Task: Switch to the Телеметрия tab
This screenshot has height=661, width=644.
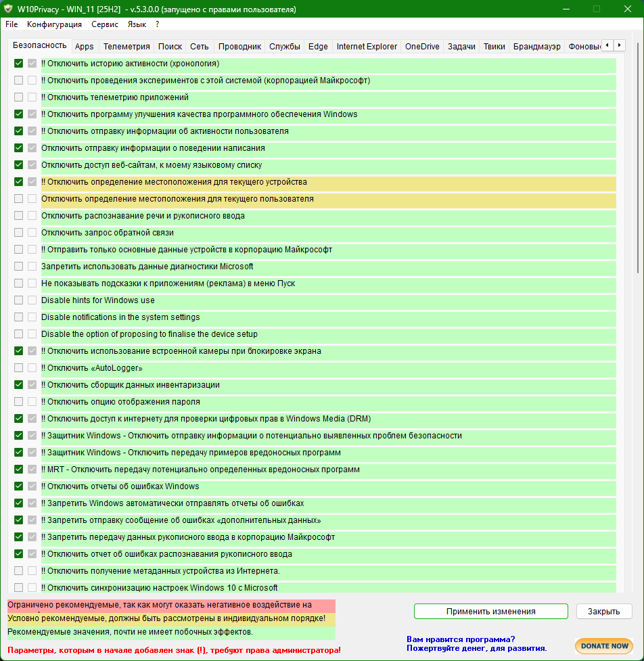Action: (126, 47)
